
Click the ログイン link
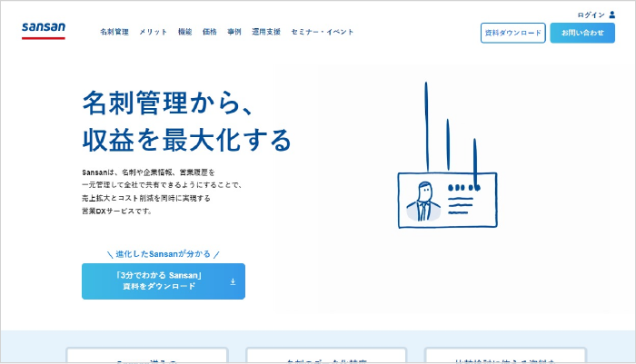(591, 15)
